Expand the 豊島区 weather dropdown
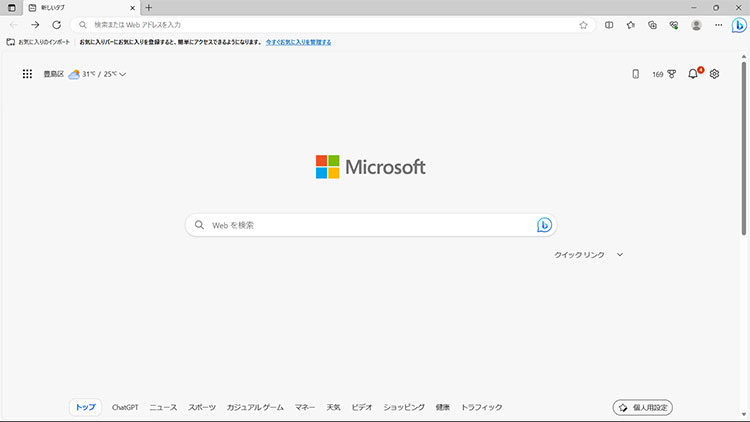This screenshot has width=750, height=422. pyautogui.click(x=122, y=74)
